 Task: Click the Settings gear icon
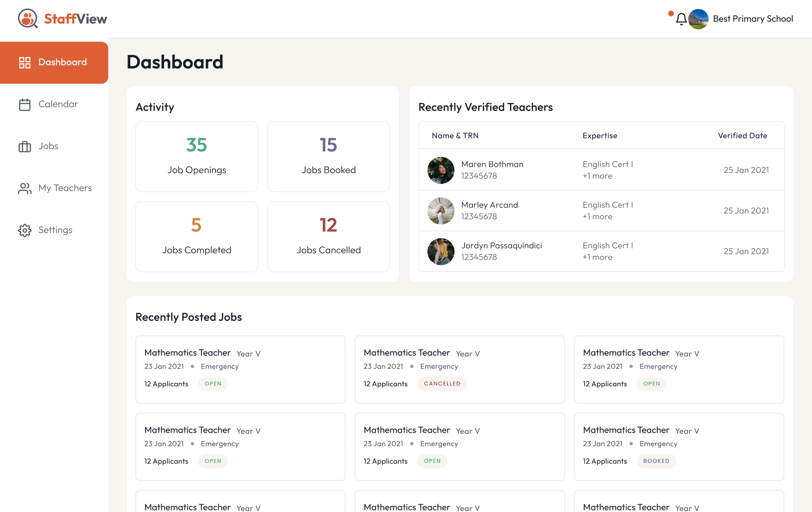pyautogui.click(x=25, y=230)
